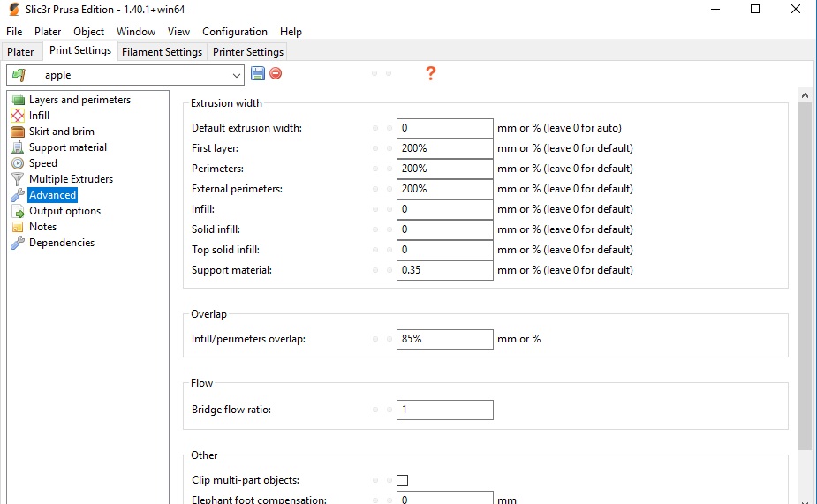This screenshot has width=817, height=504.
Task: Click the Default extrusion width input field
Action: [444, 128]
